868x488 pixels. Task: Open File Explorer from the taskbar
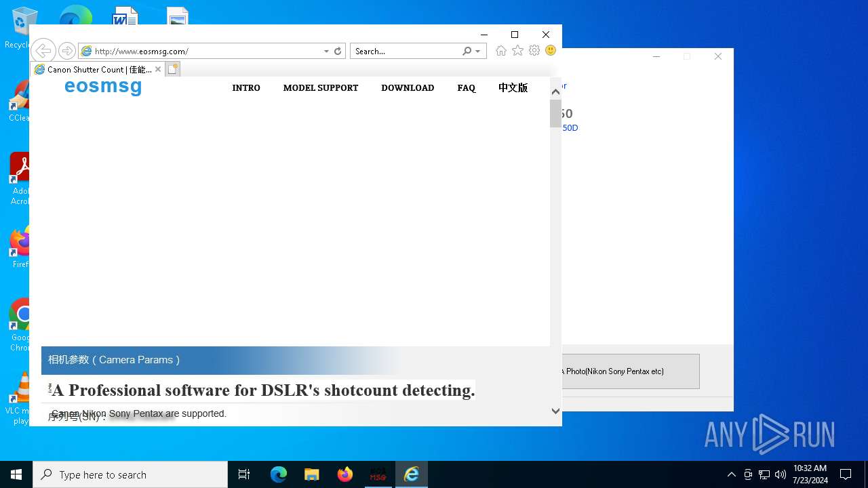[x=311, y=474]
